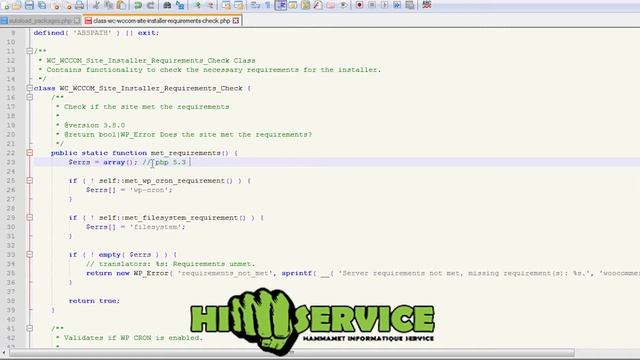The height and width of the screenshot is (360, 640).
Task: Click the horizontal scrollbar track
Action: tap(606, 353)
